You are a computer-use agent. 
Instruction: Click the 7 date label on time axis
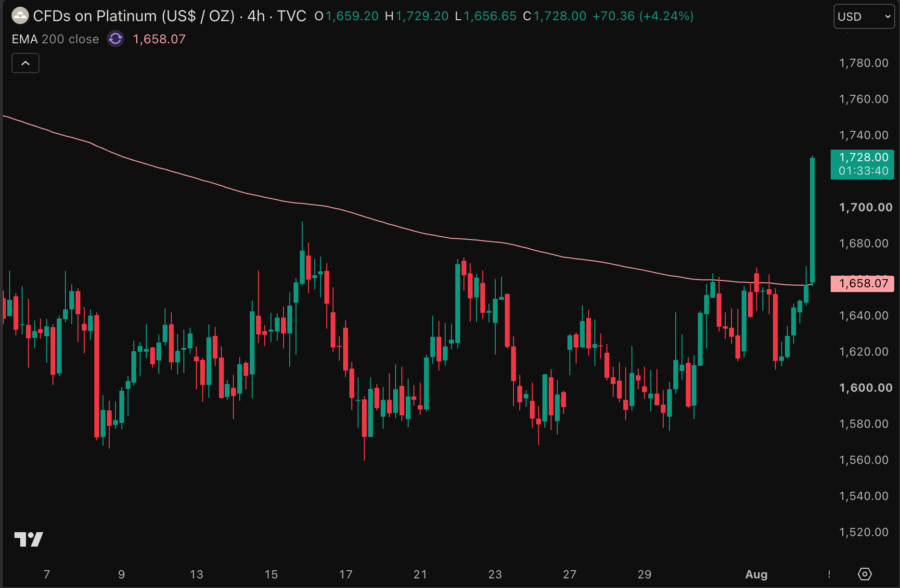[47, 574]
